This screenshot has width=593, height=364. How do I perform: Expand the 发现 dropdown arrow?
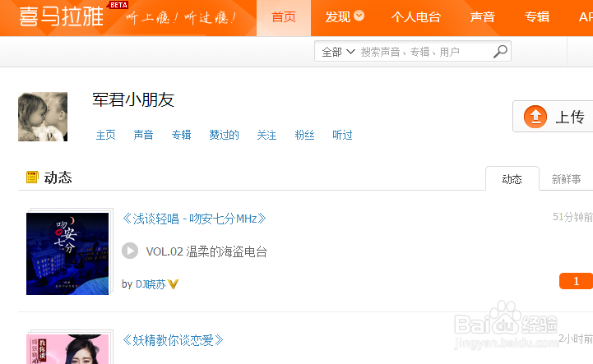359,16
